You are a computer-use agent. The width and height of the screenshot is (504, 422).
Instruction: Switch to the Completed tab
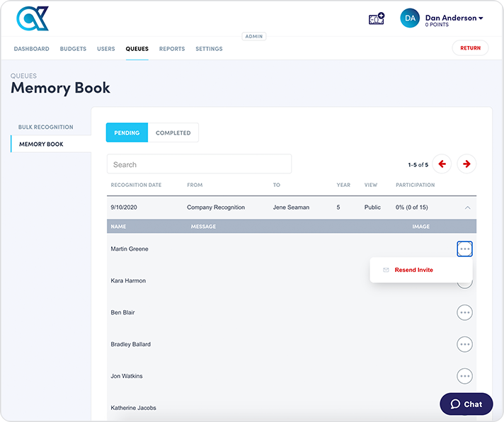(173, 132)
